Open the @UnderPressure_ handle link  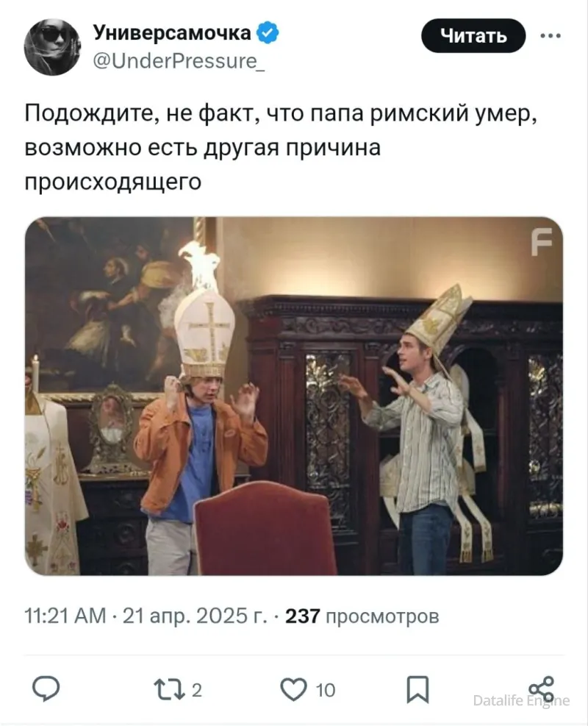pyautogui.click(x=179, y=60)
